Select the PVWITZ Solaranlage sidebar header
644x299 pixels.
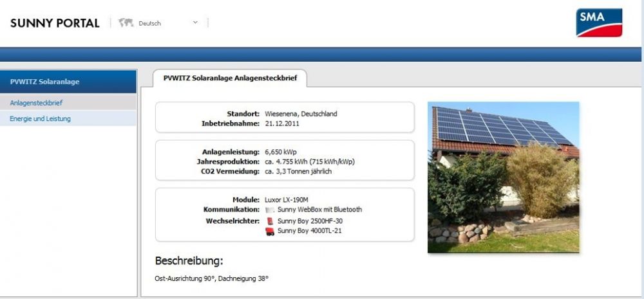tap(68, 82)
